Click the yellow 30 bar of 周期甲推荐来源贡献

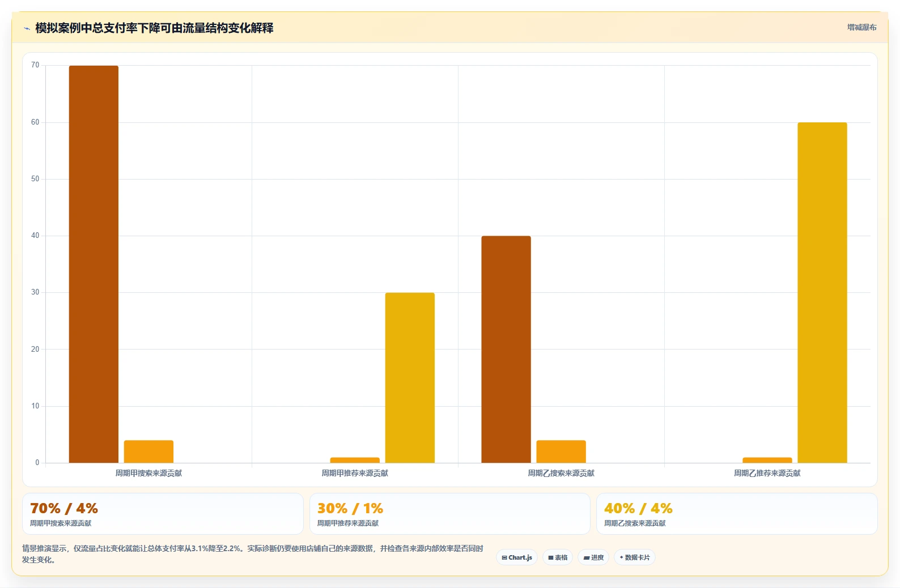click(410, 378)
